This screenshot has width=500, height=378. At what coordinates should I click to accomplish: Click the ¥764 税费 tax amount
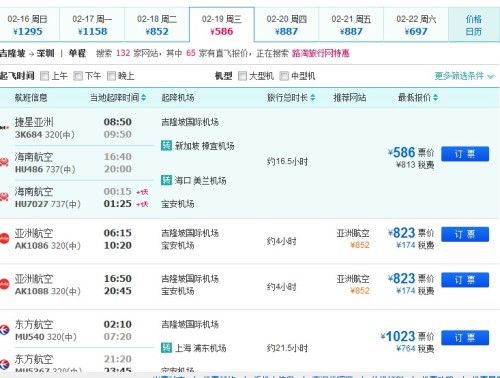pyautogui.click(x=415, y=349)
